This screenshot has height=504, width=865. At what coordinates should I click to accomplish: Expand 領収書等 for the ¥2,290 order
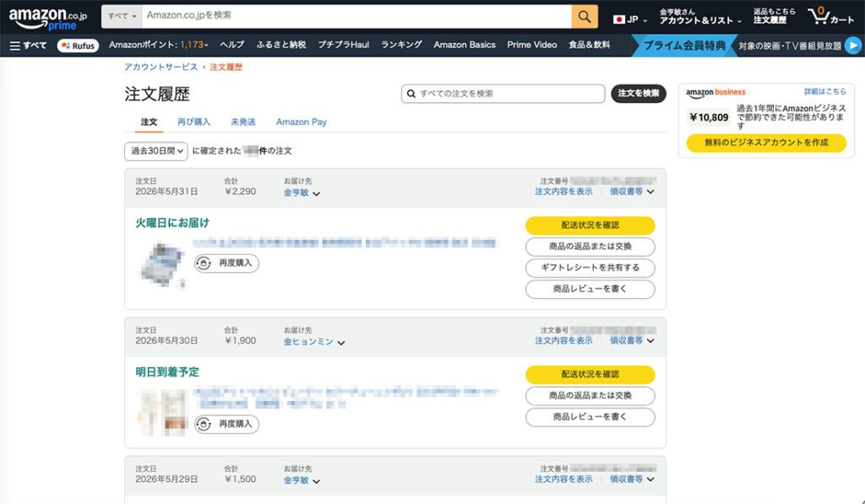[x=632, y=192]
